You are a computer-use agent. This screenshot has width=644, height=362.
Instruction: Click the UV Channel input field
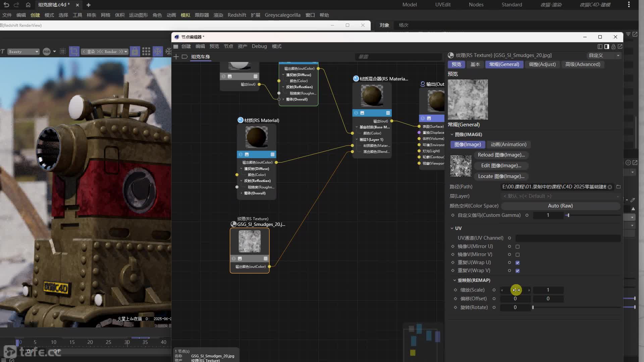point(568,238)
